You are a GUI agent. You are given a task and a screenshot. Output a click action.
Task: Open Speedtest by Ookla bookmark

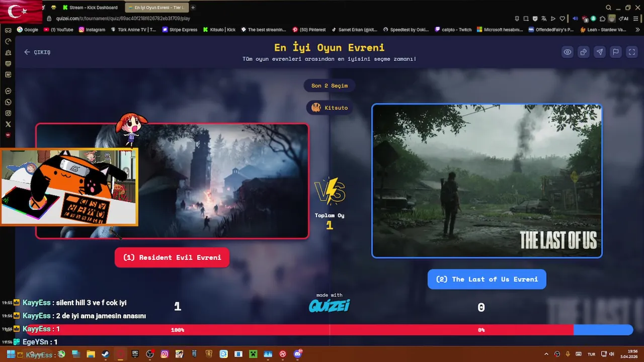(406, 30)
